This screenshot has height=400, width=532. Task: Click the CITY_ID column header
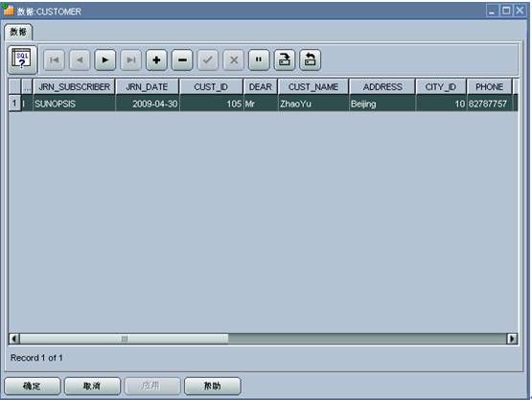click(441, 87)
